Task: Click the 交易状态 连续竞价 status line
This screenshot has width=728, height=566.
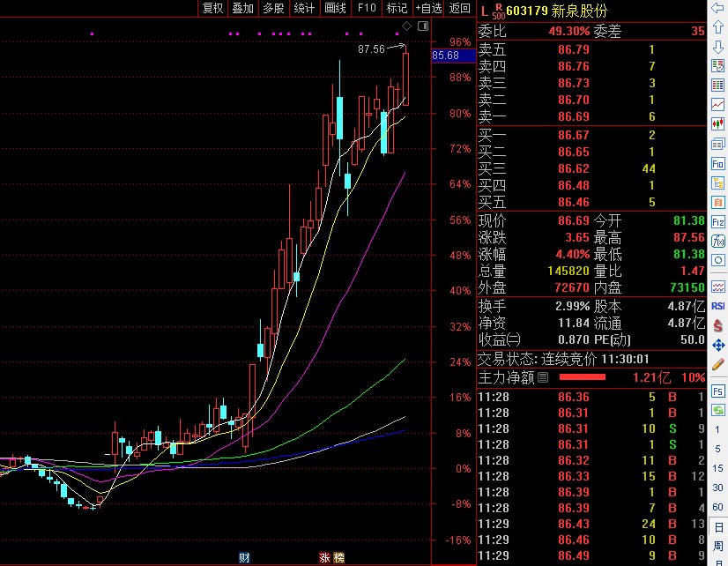Action: click(564, 359)
